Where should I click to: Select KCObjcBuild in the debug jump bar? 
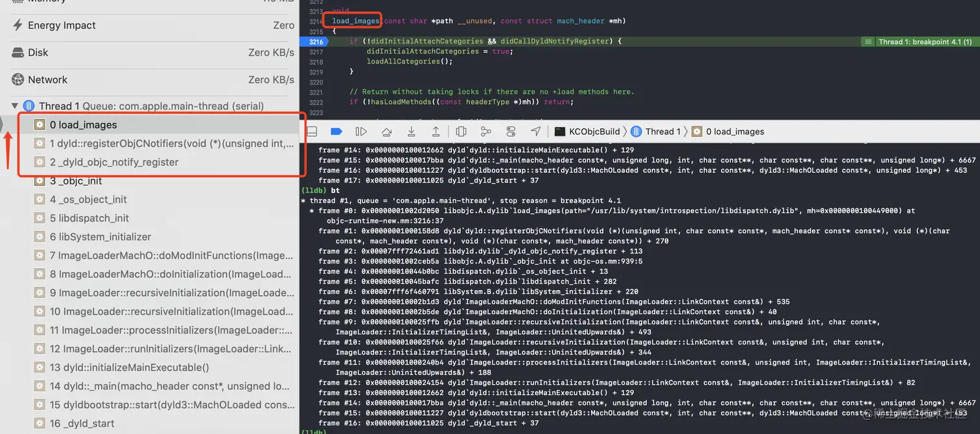(587, 131)
